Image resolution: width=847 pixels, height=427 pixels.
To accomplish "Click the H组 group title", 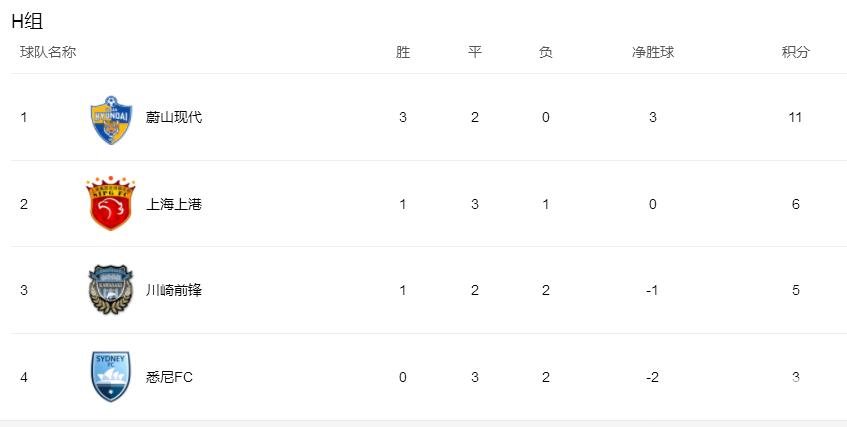I will [27, 21].
